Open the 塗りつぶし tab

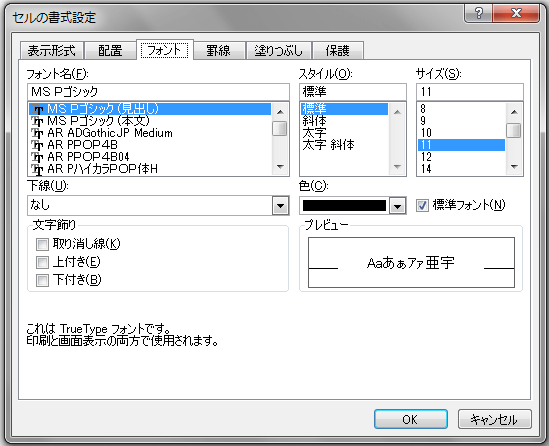click(278, 51)
